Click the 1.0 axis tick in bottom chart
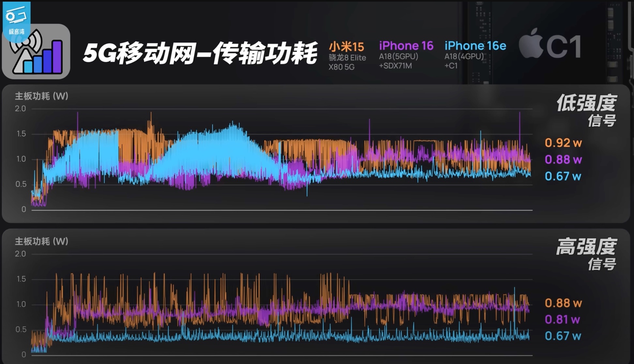The height and width of the screenshot is (364, 634). click(x=21, y=304)
